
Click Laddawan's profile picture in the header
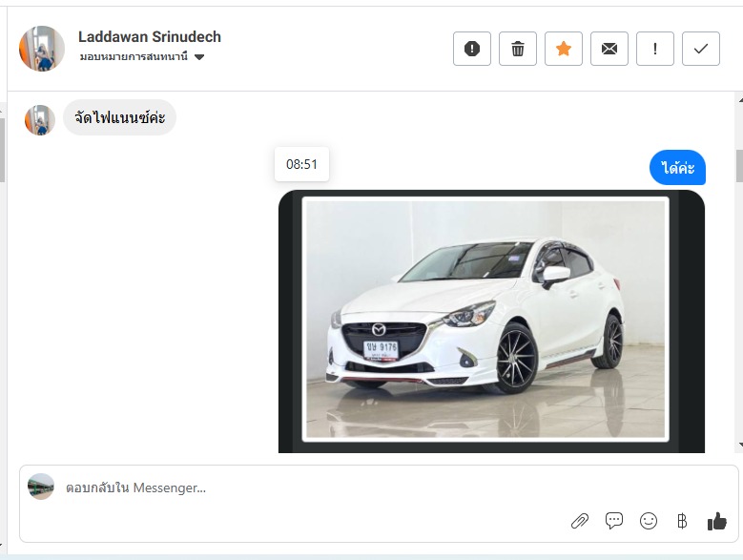point(42,49)
